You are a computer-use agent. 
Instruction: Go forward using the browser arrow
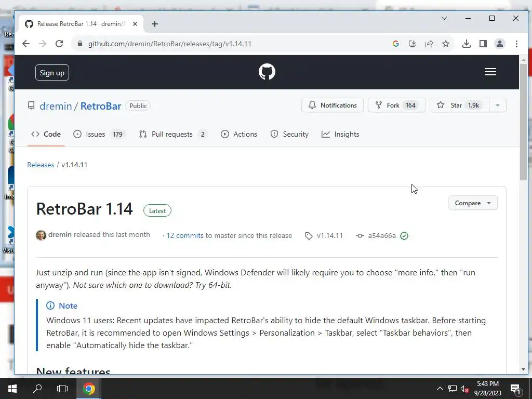[x=43, y=44]
